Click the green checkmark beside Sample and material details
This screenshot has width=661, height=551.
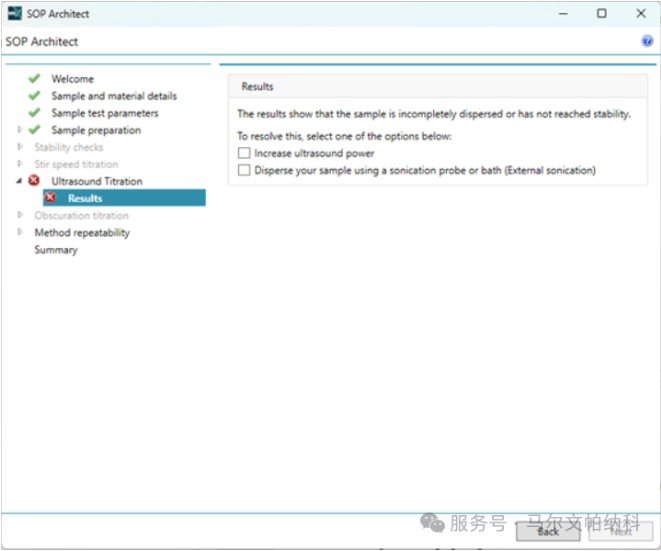35,96
